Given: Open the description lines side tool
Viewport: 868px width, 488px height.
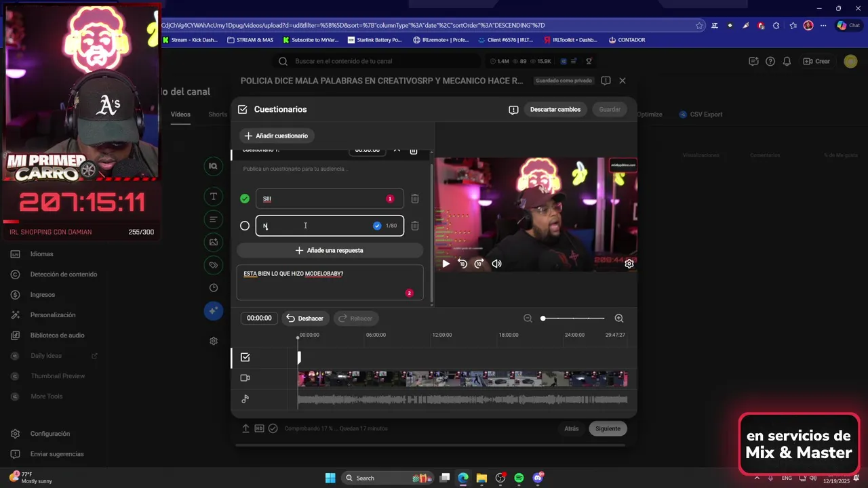Looking at the screenshot, I should click(213, 220).
